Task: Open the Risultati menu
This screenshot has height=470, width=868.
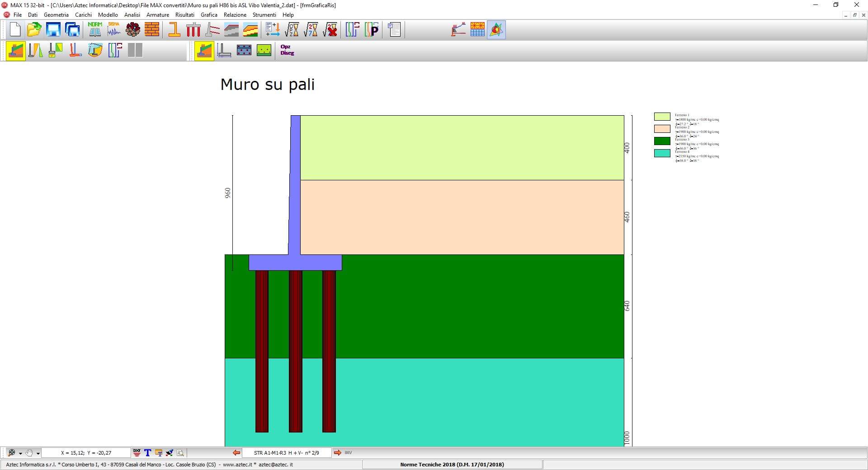Action: 184,15
